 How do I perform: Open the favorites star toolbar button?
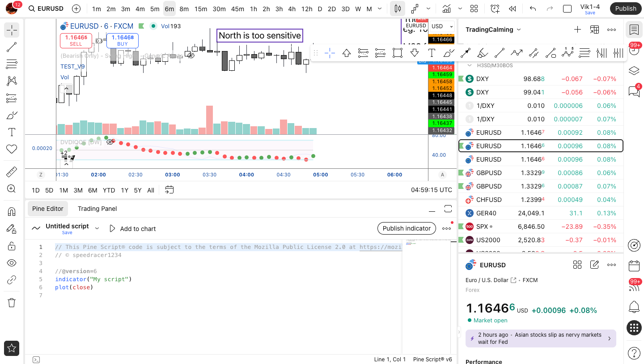12,348
